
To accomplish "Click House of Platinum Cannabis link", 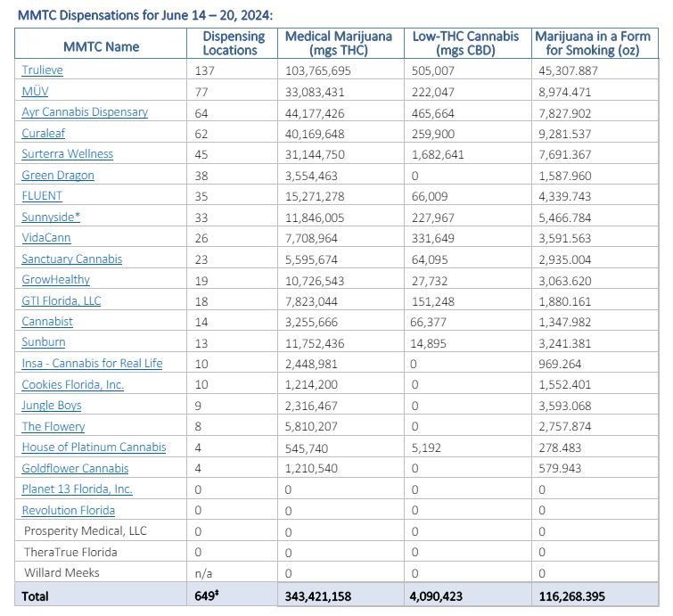I will tap(94, 448).
